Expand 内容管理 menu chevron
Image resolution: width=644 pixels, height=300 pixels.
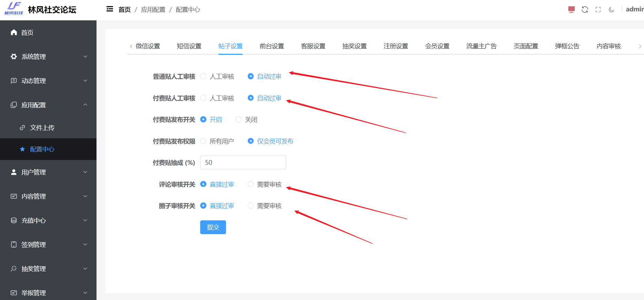click(x=85, y=196)
